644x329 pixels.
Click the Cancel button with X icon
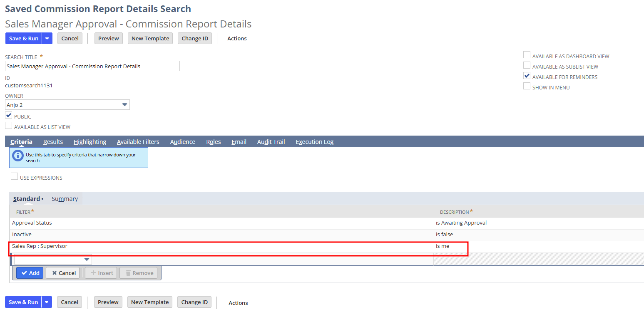pos(63,273)
